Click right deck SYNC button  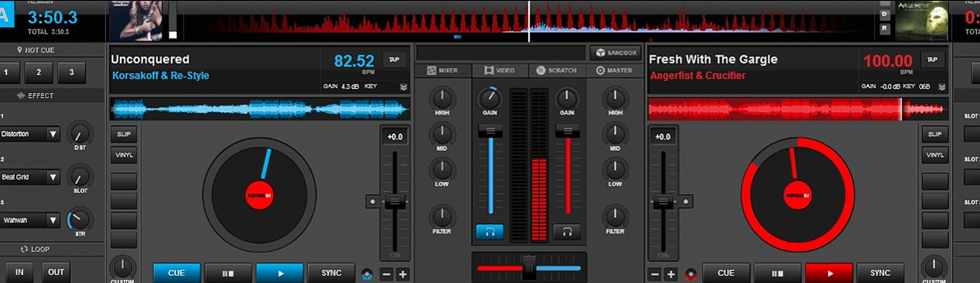(x=880, y=273)
